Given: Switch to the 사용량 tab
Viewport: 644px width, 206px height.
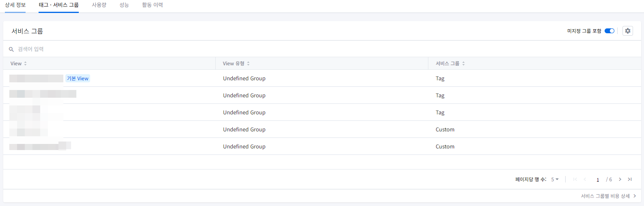Looking at the screenshot, I should 99,5.
